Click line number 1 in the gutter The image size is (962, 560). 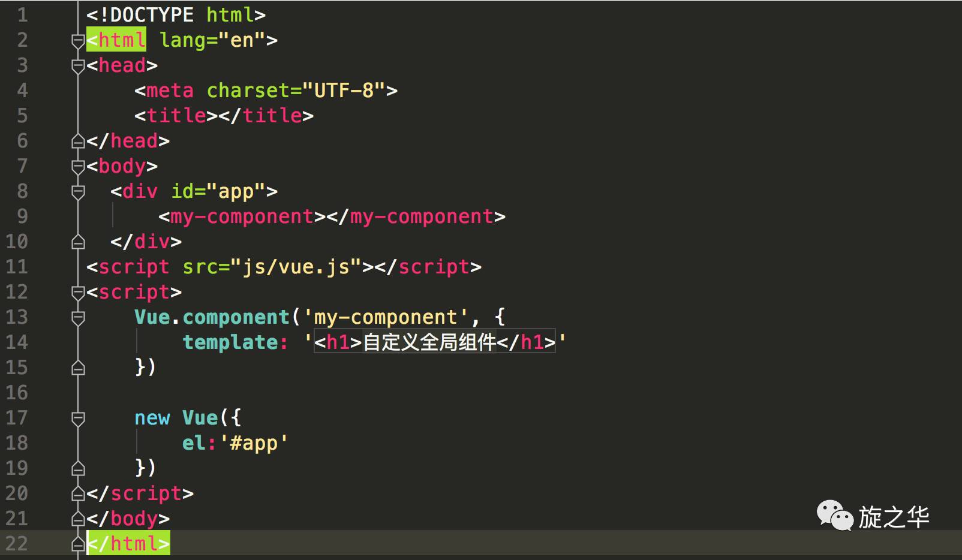[x=22, y=15]
